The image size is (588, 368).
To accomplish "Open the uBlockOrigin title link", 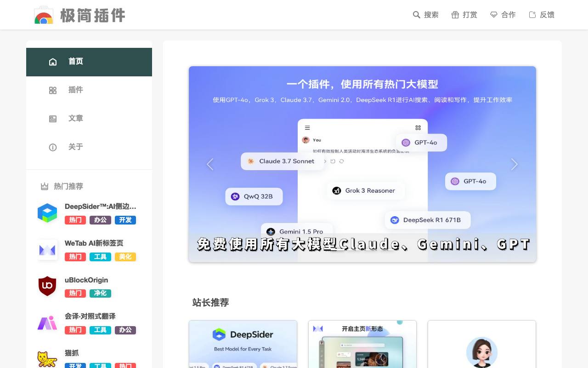I will tap(86, 280).
